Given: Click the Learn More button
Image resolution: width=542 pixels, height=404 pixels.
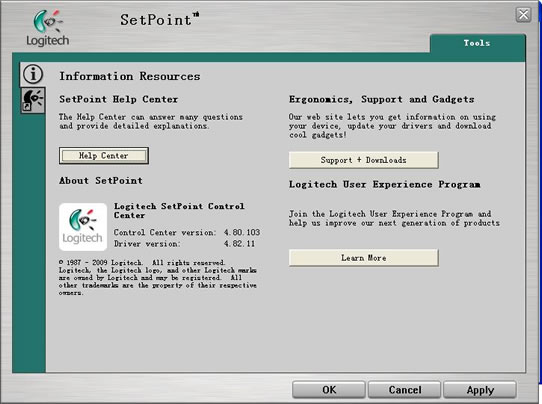Looking at the screenshot, I should (x=364, y=258).
